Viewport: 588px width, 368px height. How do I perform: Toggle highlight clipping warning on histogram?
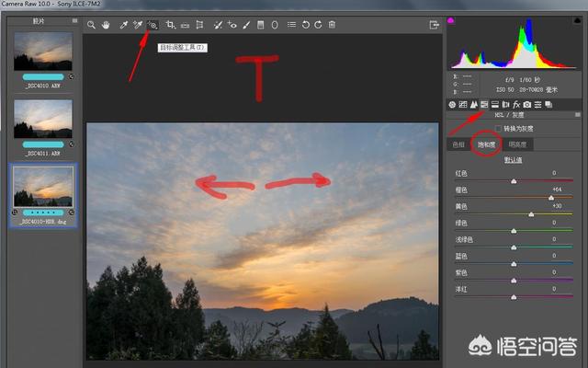click(x=578, y=20)
